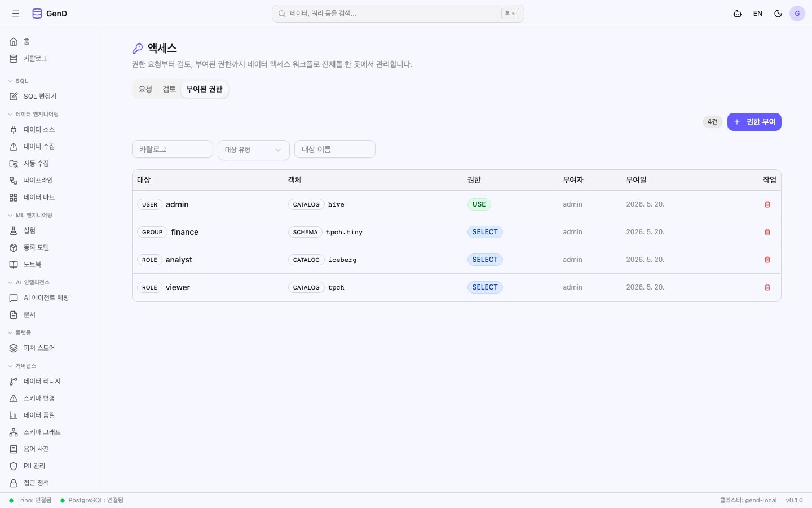Screen dimensions: 812x508
Task: Open 접근 정책 in the sidebar
Action: (51, 483)
